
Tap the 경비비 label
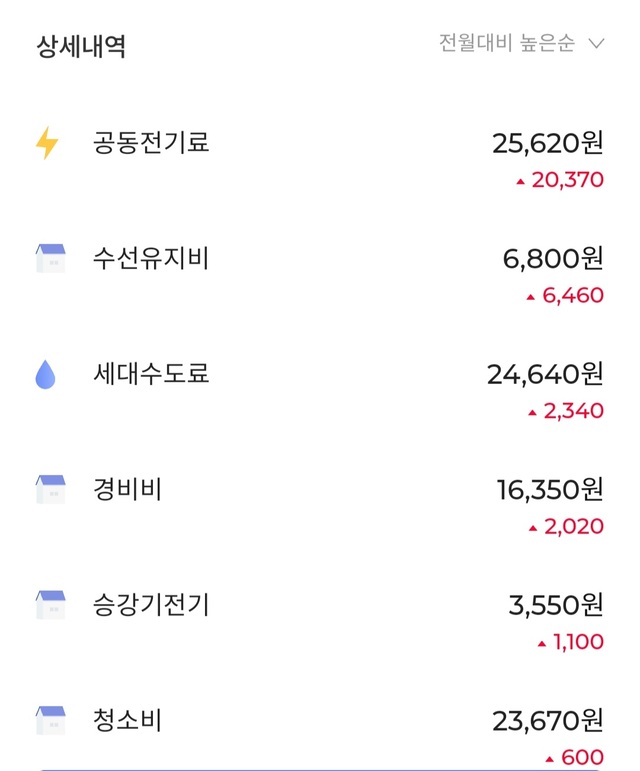click(x=127, y=490)
